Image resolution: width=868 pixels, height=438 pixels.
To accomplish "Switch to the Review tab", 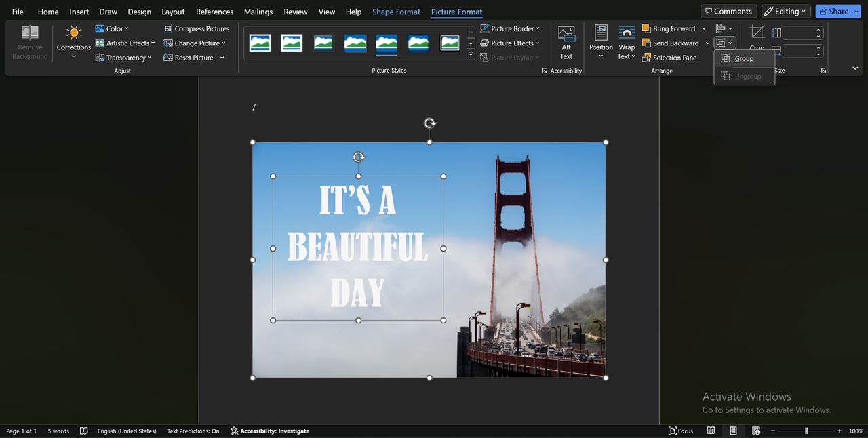I will pyautogui.click(x=296, y=12).
